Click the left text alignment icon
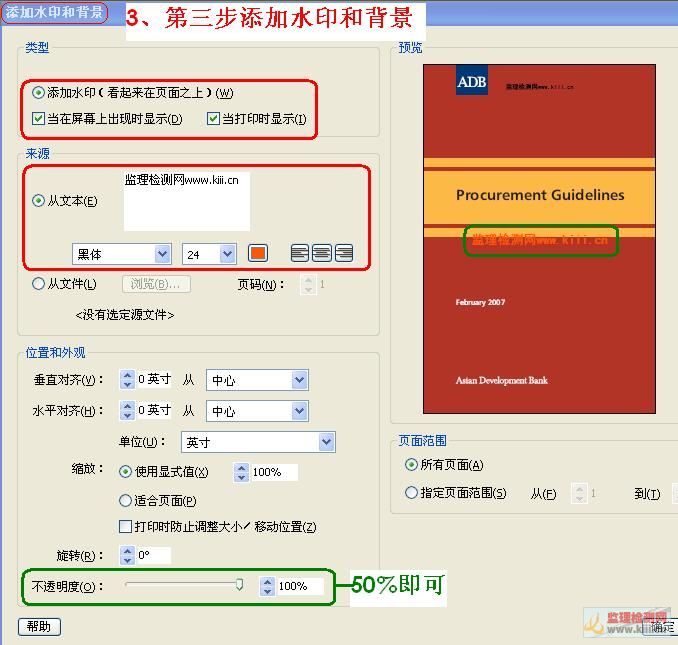Screen dimensions: 678x645 click(x=300, y=254)
